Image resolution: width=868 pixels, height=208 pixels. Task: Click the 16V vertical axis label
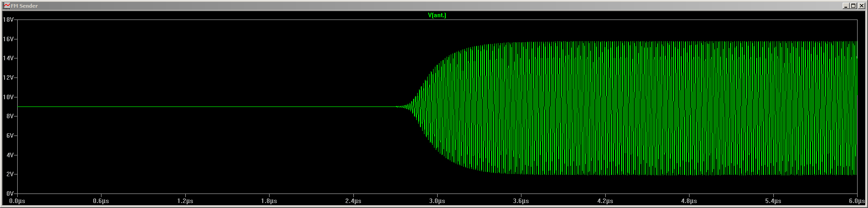(8, 39)
